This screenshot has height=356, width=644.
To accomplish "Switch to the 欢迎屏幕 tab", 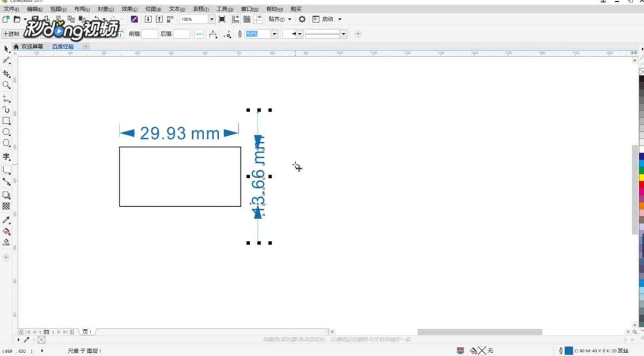I will pyautogui.click(x=32, y=47).
